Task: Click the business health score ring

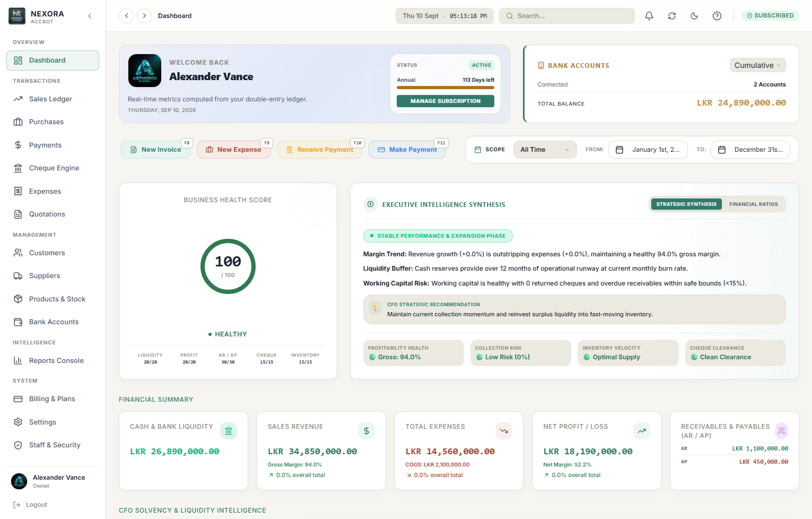Action: (x=228, y=266)
